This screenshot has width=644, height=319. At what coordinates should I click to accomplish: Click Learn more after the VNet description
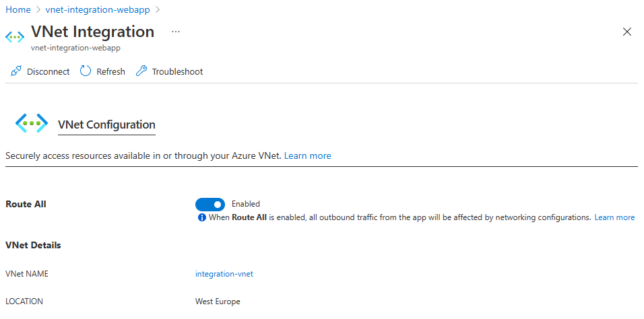pyautogui.click(x=307, y=155)
